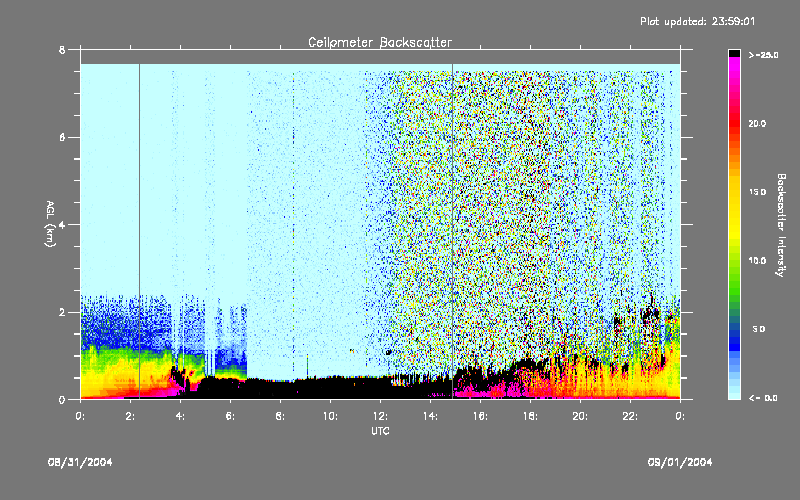Click the vertical gray marker line near 15:00 UTC
The image size is (800, 500).
coord(452,230)
